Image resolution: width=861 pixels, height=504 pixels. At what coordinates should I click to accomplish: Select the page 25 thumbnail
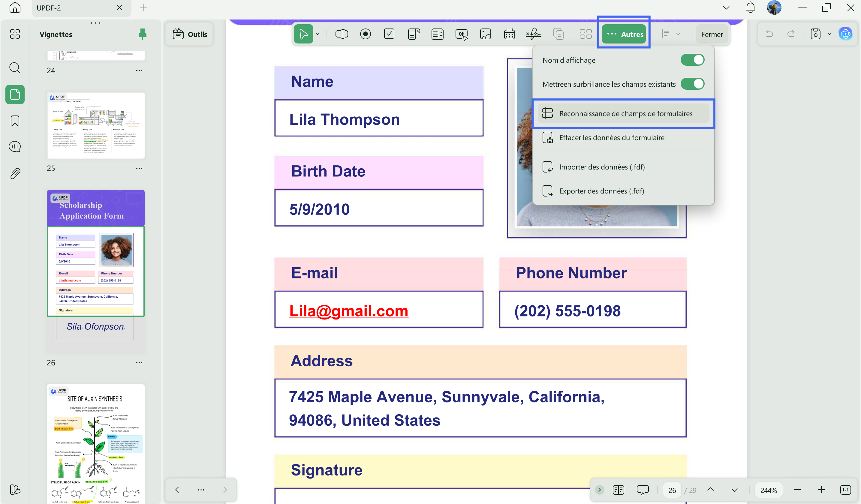[x=96, y=125]
